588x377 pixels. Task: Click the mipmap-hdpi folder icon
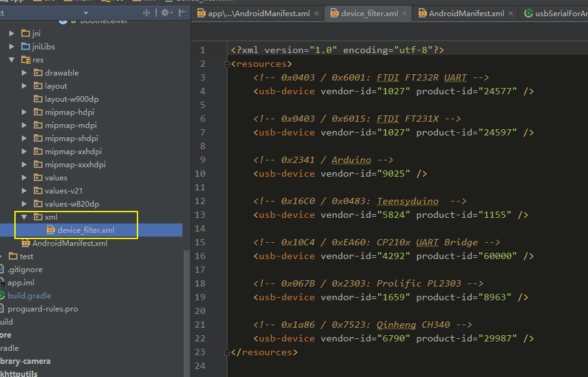click(x=38, y=112)
